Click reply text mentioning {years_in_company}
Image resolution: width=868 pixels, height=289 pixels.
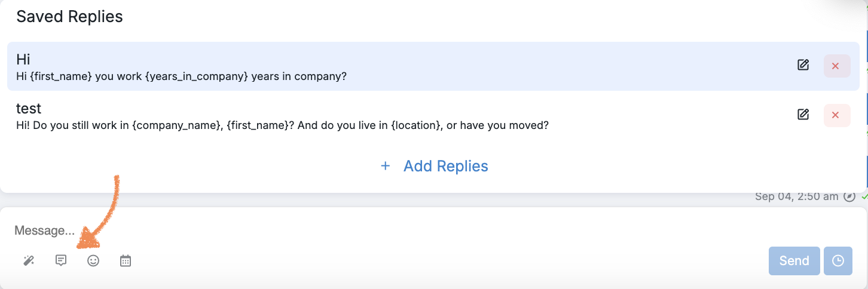[181, 76]
